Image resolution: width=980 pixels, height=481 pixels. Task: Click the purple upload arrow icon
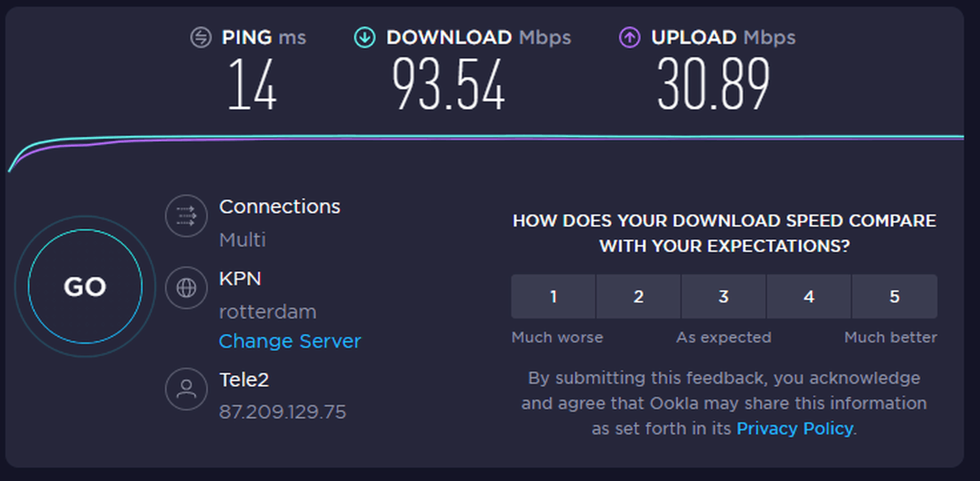click(x=629, y=37)
